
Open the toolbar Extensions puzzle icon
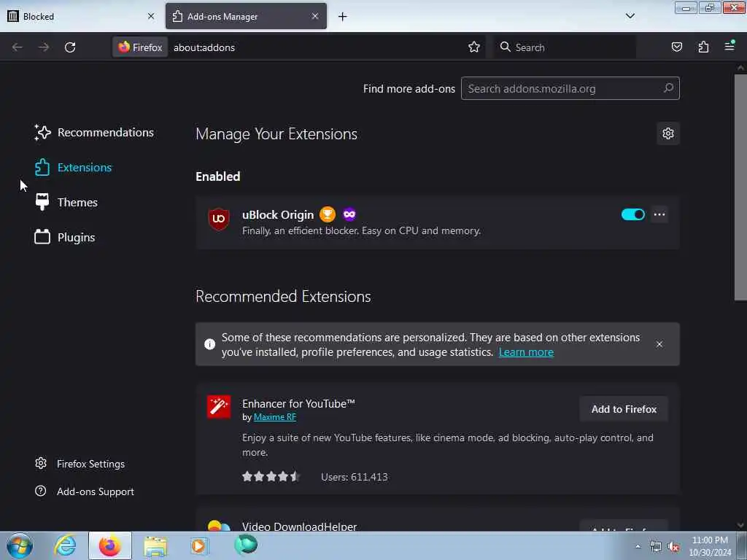pos(703,47)
